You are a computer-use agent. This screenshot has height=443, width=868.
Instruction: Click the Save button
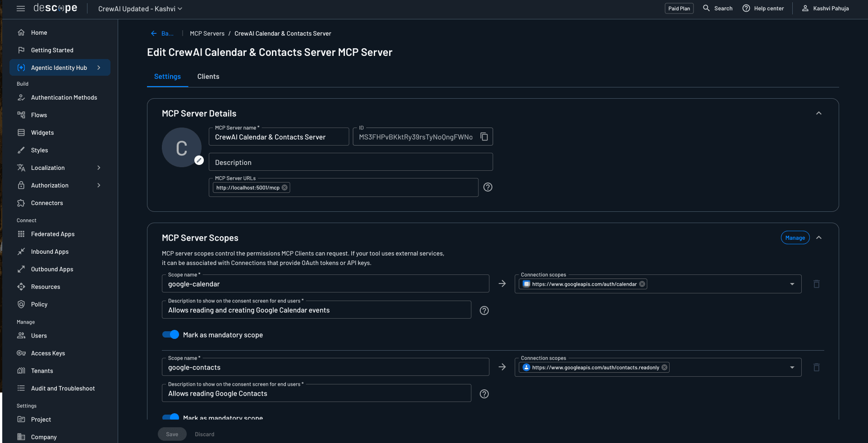tap(172, 434)
